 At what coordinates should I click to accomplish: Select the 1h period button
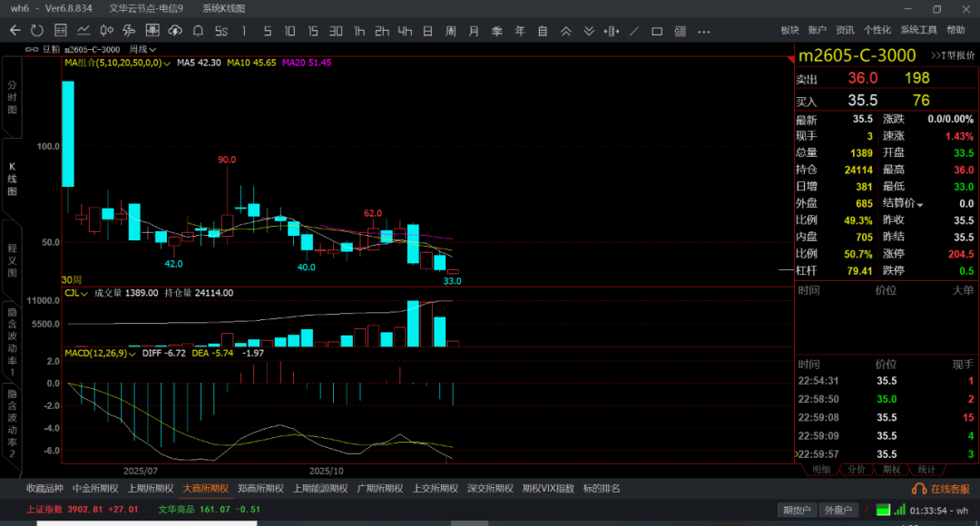click(x=359, y=31)
